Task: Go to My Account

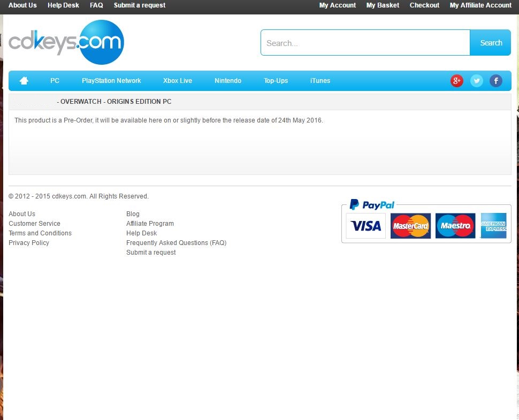Action: coord(338,5)
